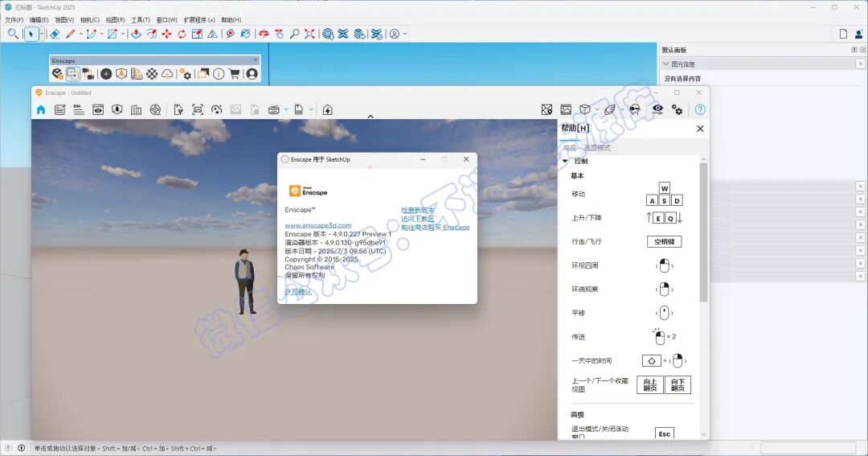Open the 编辑(E) menu

point(39,20)
